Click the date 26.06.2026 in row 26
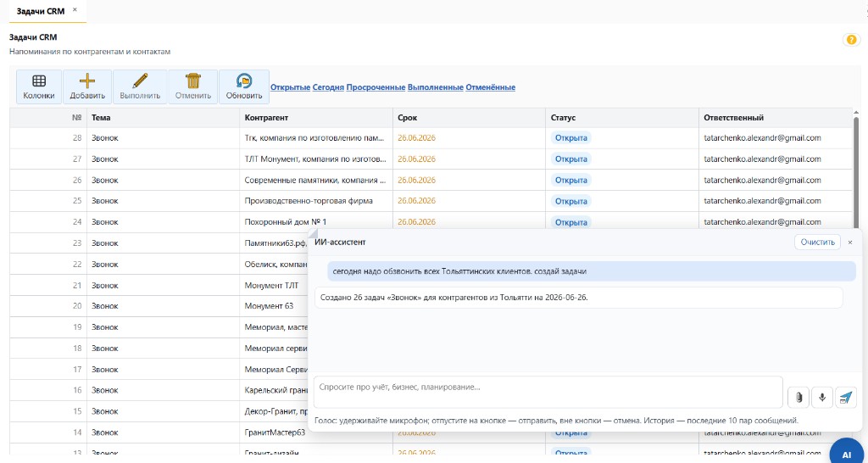 (x=416, y=180)
